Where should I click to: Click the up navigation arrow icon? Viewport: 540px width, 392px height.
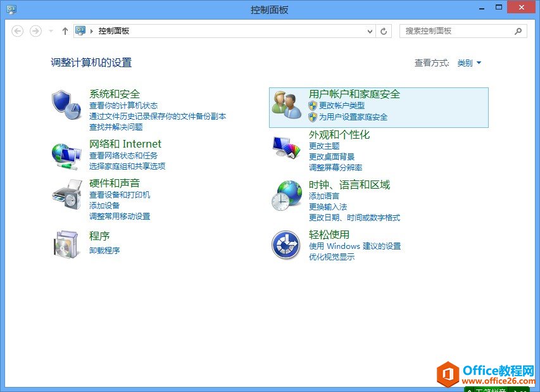(x=65, y=30)
